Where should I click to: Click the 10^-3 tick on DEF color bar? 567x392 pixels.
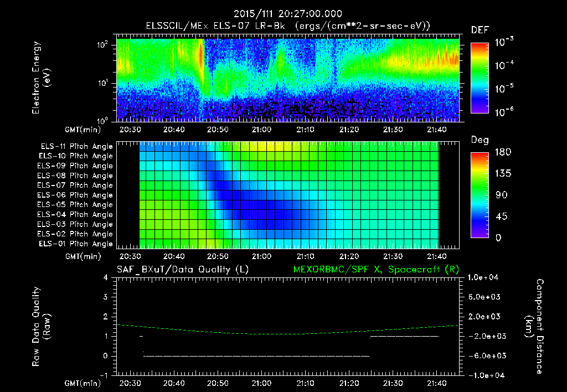[x=504, y=42]
